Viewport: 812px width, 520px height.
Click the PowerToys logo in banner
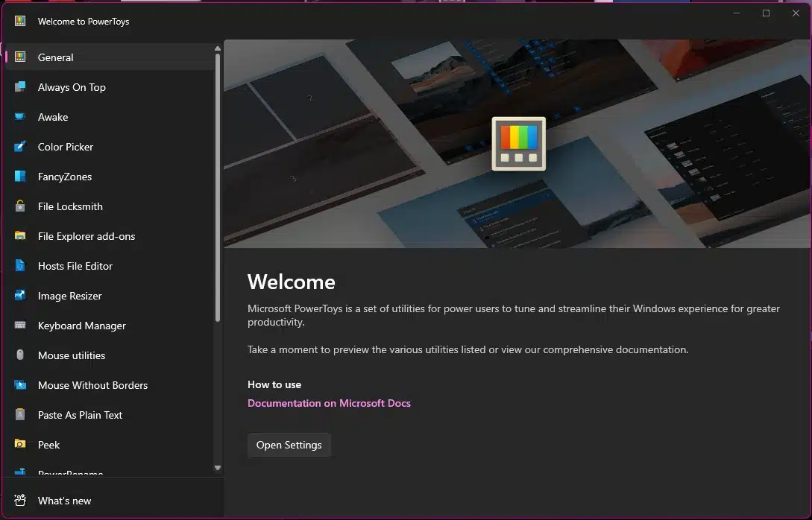(x=518, y=143)
